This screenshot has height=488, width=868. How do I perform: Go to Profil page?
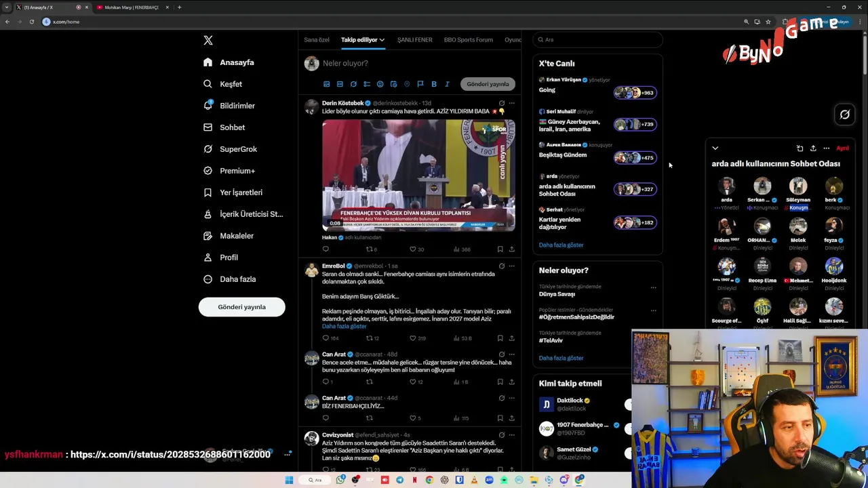click(x=220, y=258)
